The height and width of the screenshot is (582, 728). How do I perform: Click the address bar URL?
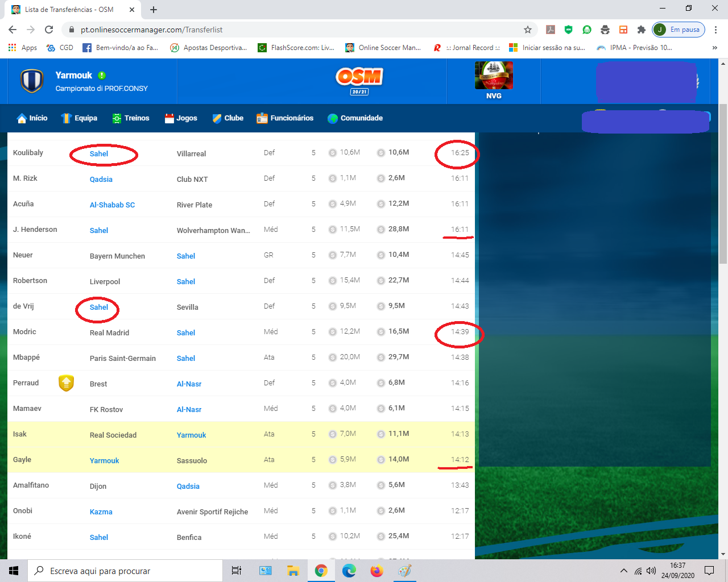pos(151,30)
